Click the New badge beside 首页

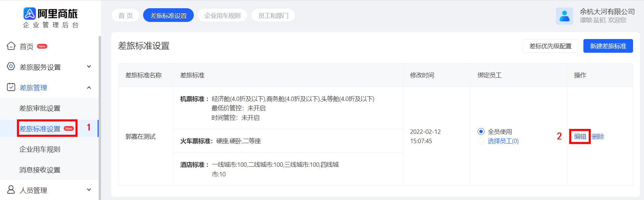point(42,46)
